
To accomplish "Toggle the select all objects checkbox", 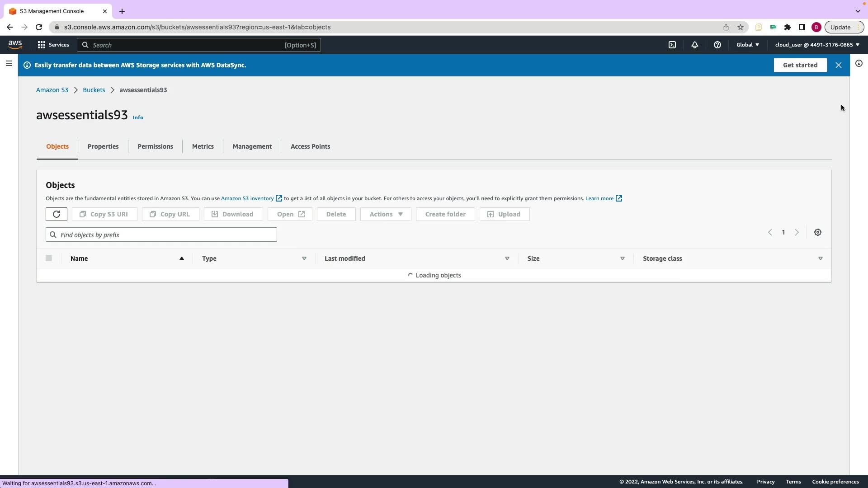I will click(x=49, y=258).
